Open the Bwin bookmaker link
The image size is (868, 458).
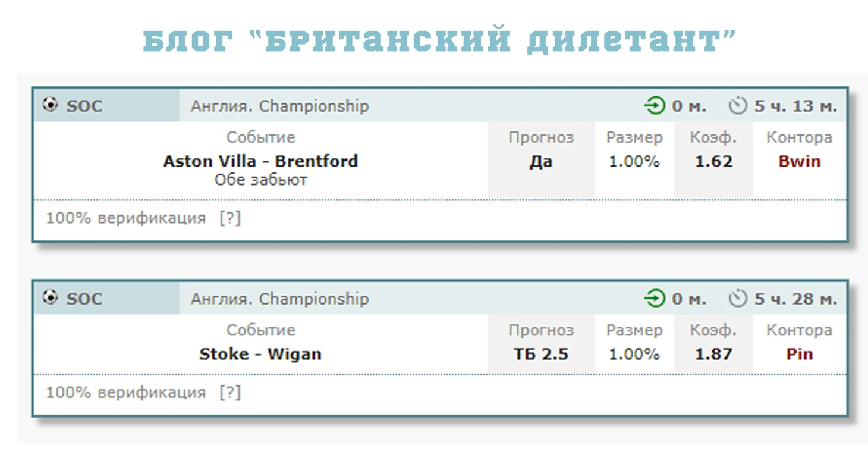pos(800,161)
